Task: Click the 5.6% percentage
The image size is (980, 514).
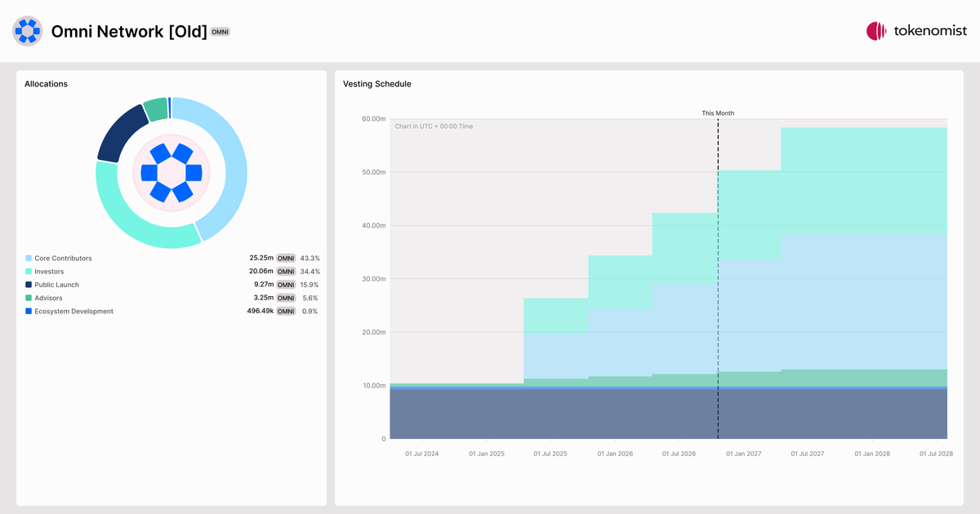Action: tap(311, 299)
